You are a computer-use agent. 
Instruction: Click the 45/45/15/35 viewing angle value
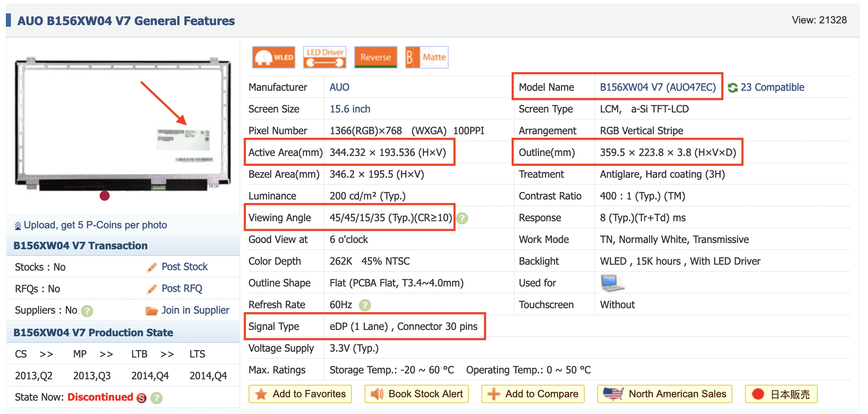391,217
